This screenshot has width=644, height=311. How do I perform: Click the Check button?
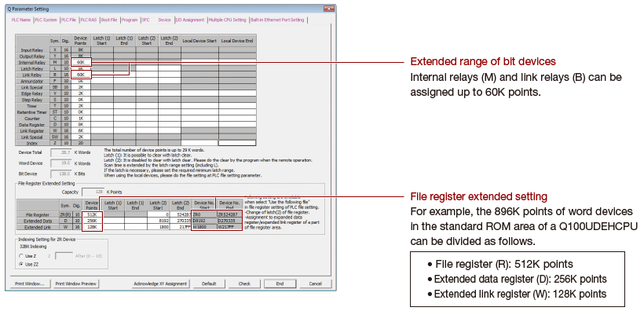244,284
